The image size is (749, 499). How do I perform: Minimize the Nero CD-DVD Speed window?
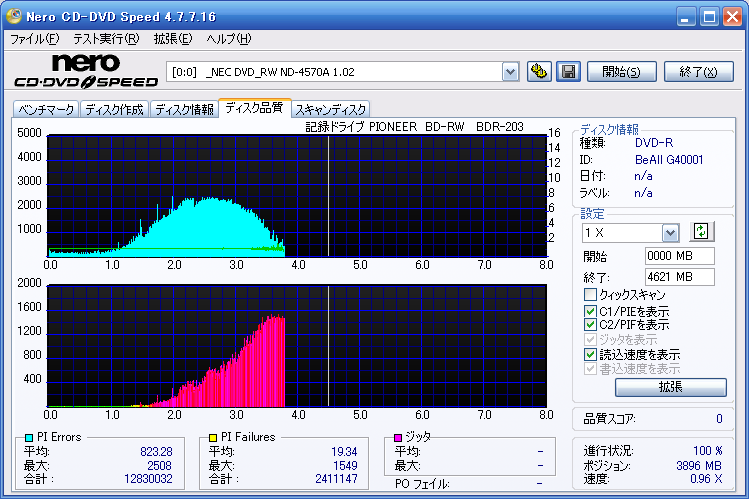click(685, 17)
